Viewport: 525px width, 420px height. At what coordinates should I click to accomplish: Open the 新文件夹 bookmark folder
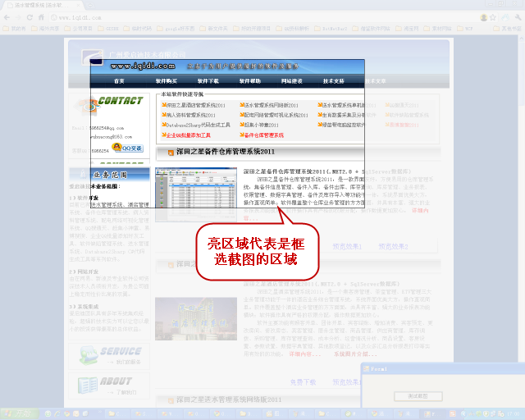(213, 29)
